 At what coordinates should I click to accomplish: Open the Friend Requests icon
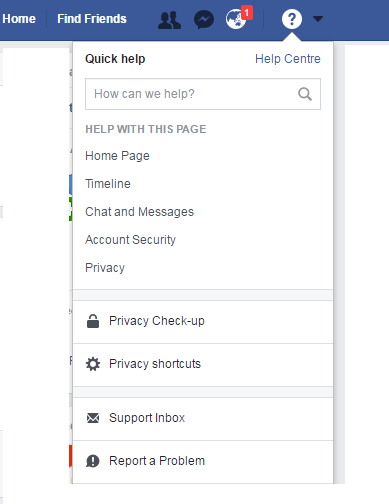(169, 20)
